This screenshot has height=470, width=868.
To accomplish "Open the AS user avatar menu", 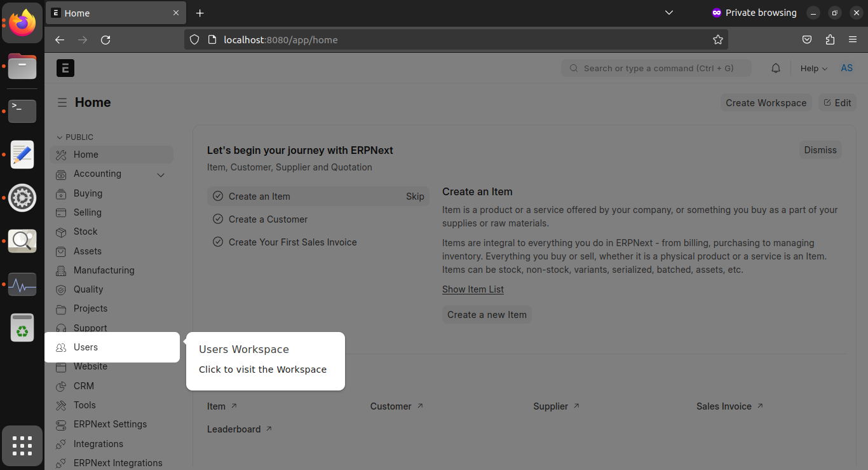I will point(846,68).
